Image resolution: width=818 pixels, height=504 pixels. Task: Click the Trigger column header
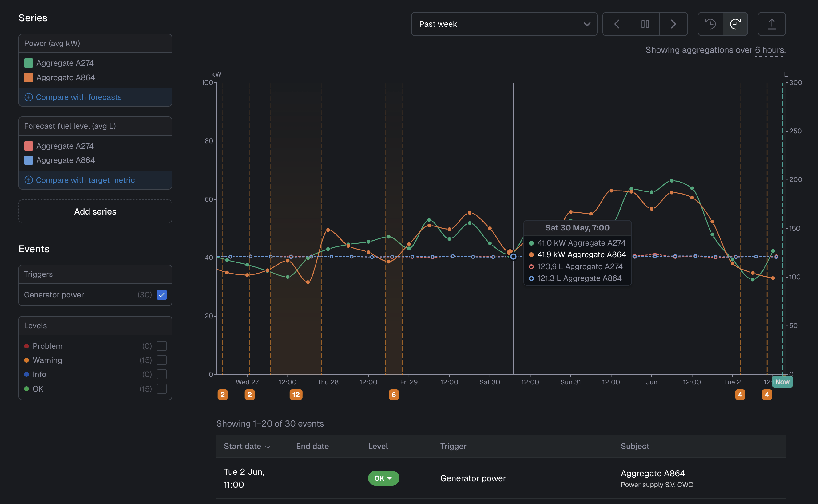453,446
